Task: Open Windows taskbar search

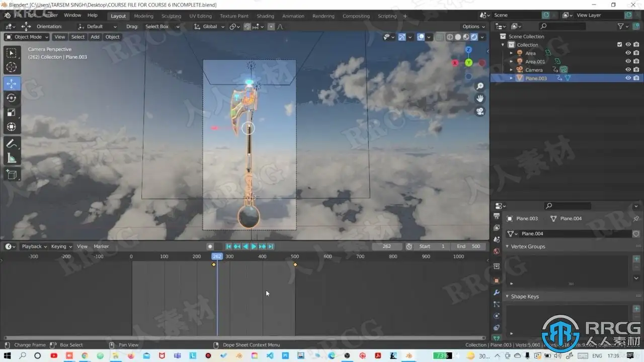Action: [x=23, y=356]
